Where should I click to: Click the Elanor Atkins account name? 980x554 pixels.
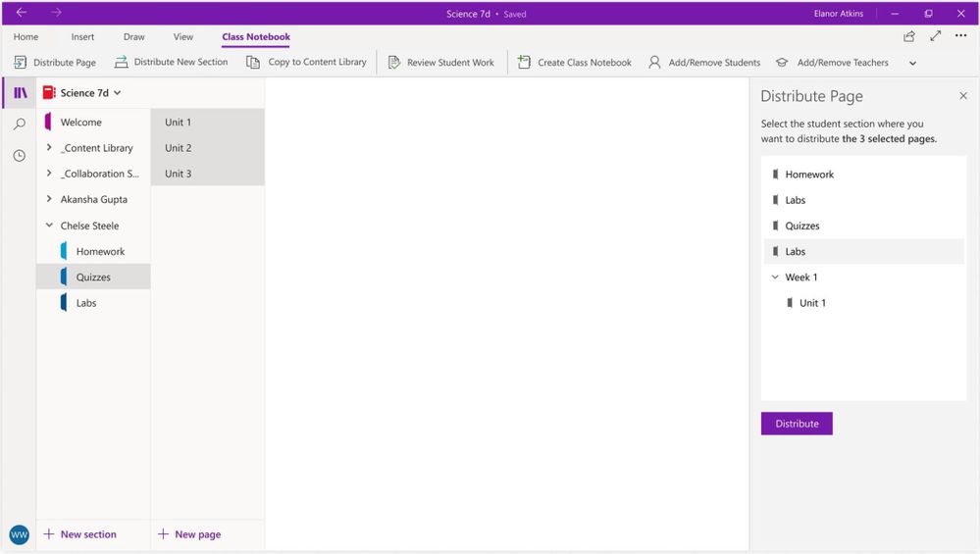coord(838,13)
